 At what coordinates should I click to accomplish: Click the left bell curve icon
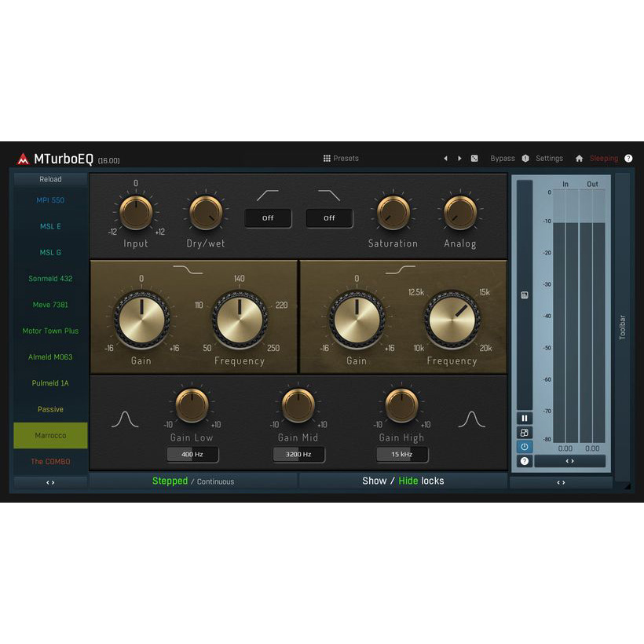point(125,419)
